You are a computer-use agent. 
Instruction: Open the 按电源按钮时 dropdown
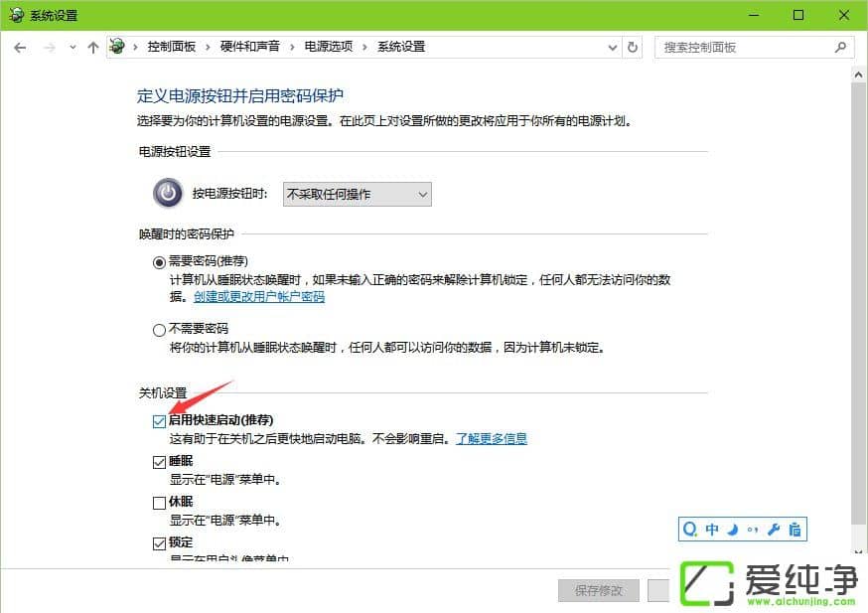(358, 195)
